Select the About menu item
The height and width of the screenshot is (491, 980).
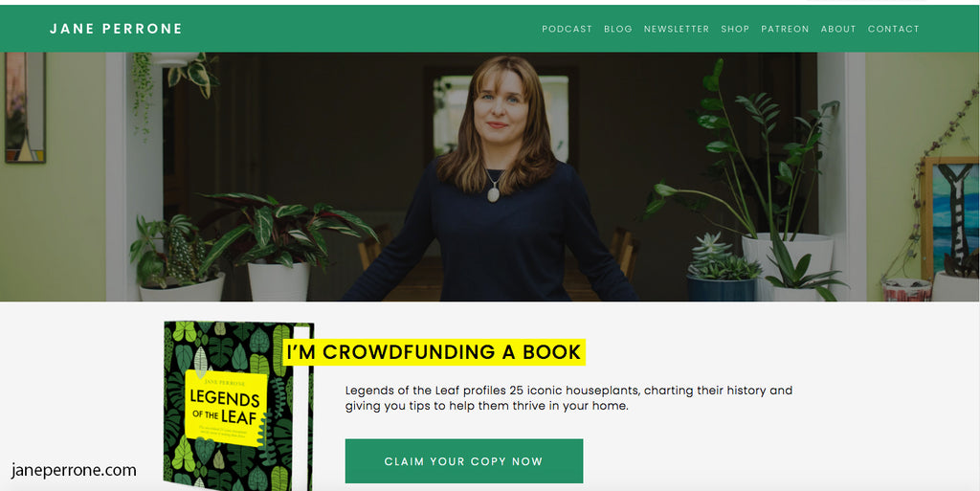coord(838,29)
